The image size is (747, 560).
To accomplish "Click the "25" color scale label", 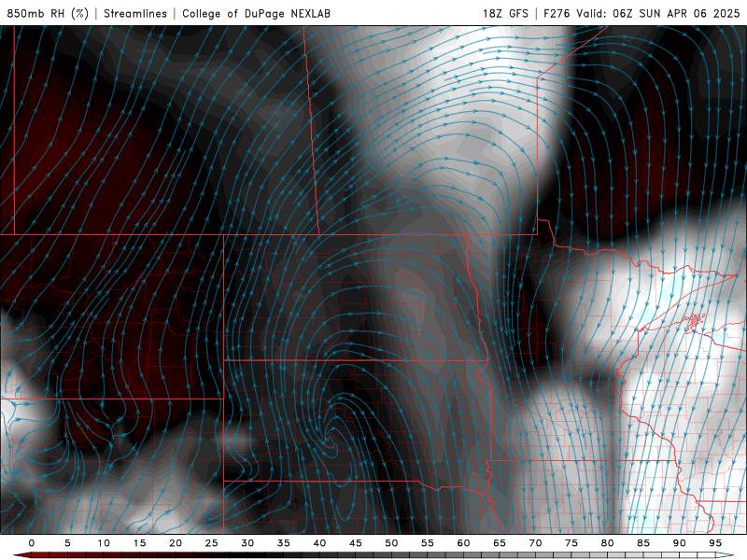I will [x=212, y=543].
